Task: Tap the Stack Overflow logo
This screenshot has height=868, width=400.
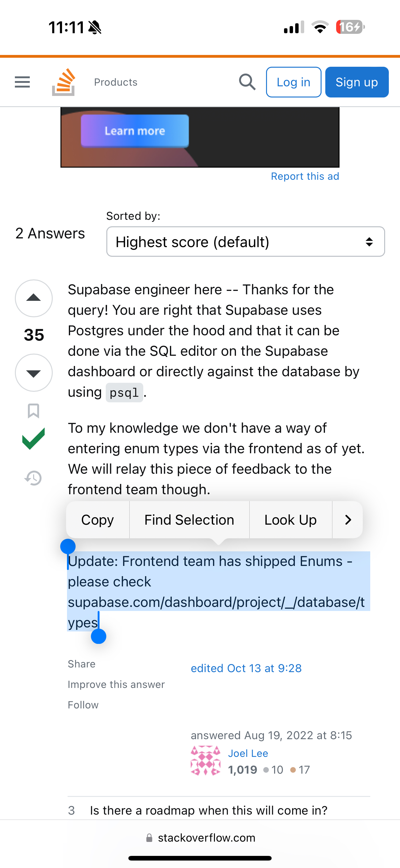Action: click(63, 82)
